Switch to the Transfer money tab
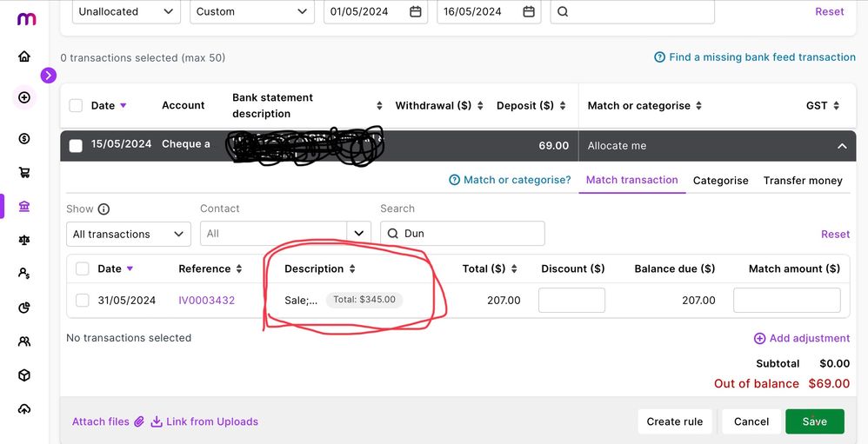This screenshot has height=444, width=868. (x=803, y=181)
